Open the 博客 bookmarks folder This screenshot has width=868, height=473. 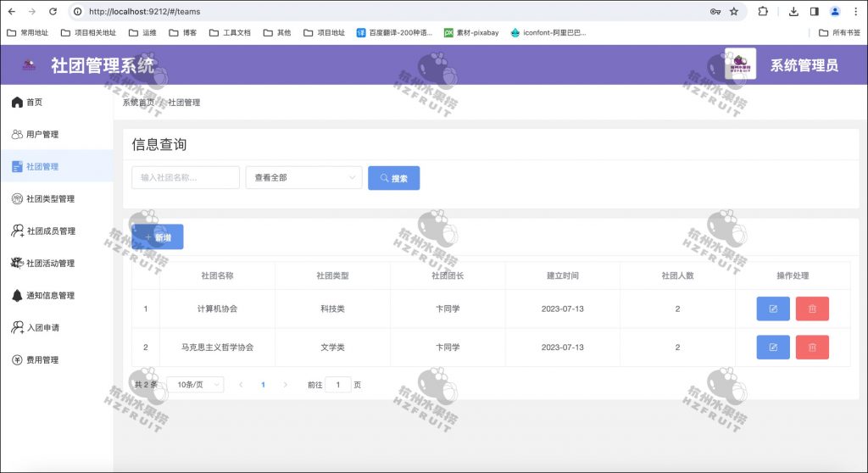(183, 33)
